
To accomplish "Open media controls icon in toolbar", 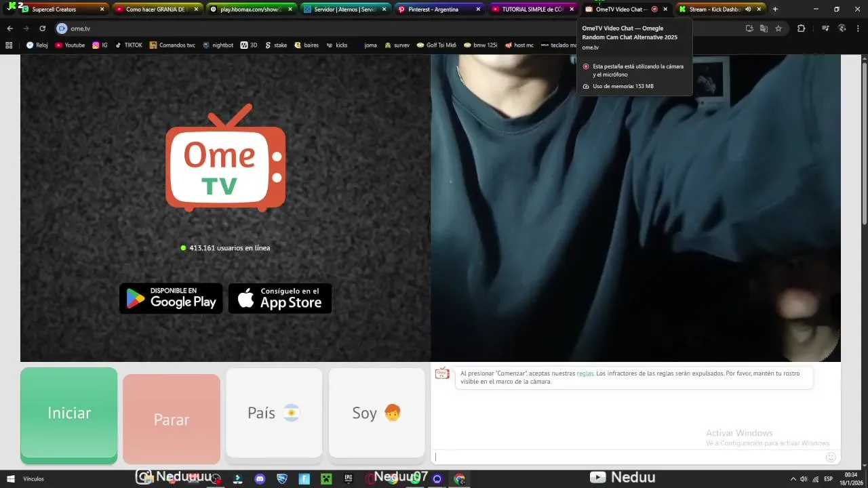I will [825, 28].
